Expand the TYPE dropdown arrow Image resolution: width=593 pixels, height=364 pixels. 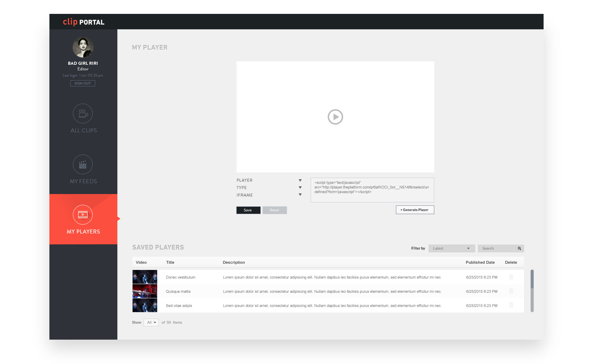(300, 188)
